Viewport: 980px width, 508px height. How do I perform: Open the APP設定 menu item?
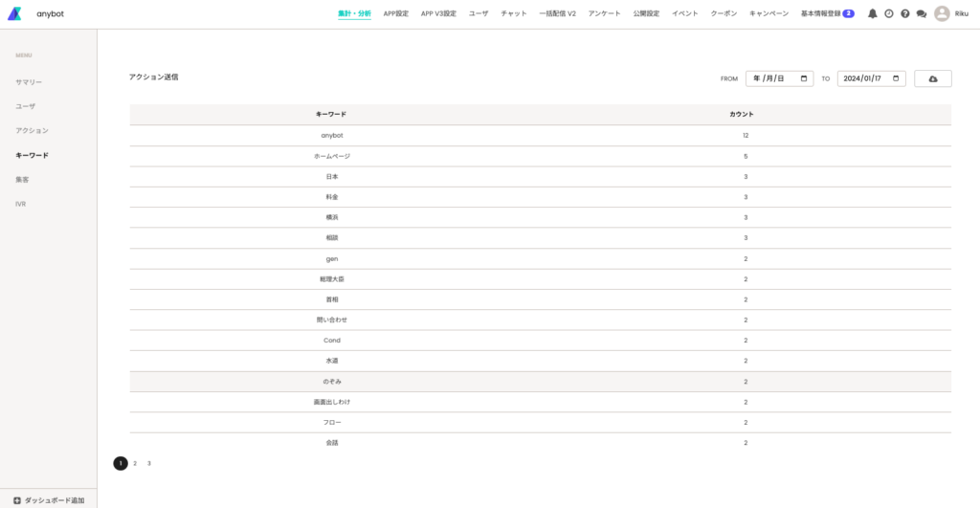tap(395, 13)
